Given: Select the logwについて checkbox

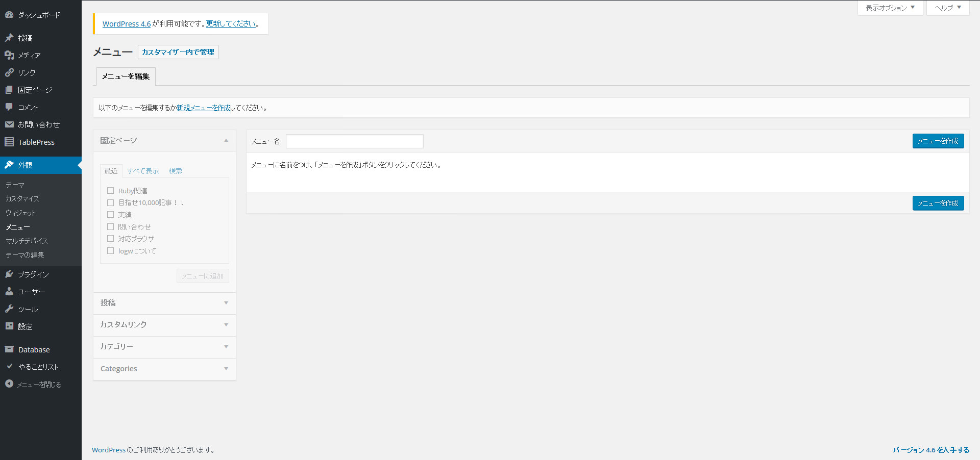Looking at the screenshot, I should (110, 251).
